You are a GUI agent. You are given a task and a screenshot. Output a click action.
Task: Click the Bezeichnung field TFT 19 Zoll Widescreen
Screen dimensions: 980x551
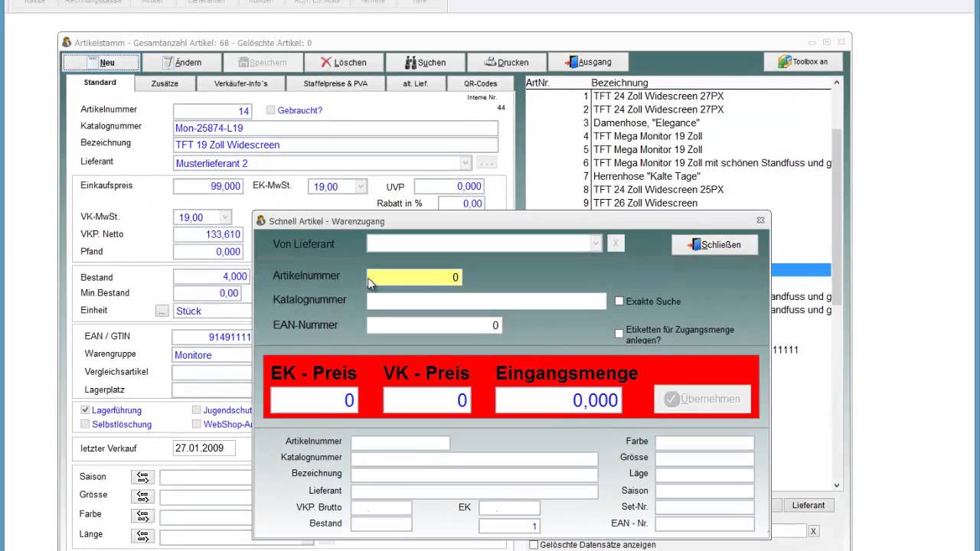tap(335, 145)
